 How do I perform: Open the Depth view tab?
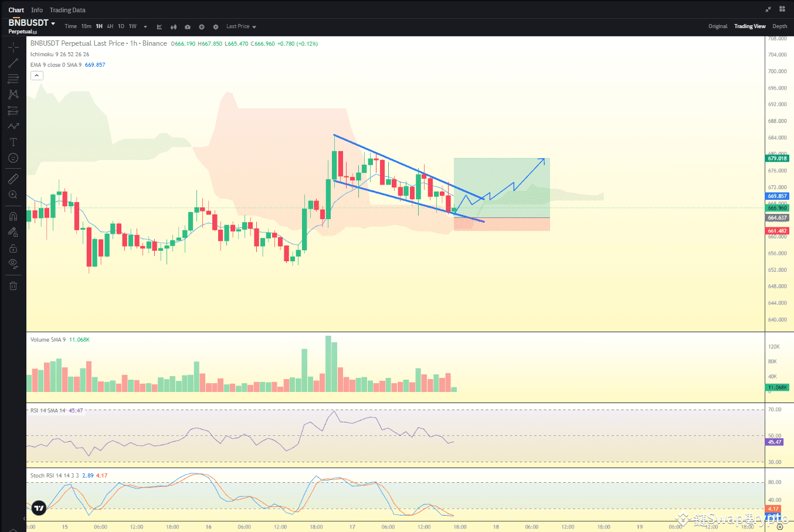(x=779, y=26)
